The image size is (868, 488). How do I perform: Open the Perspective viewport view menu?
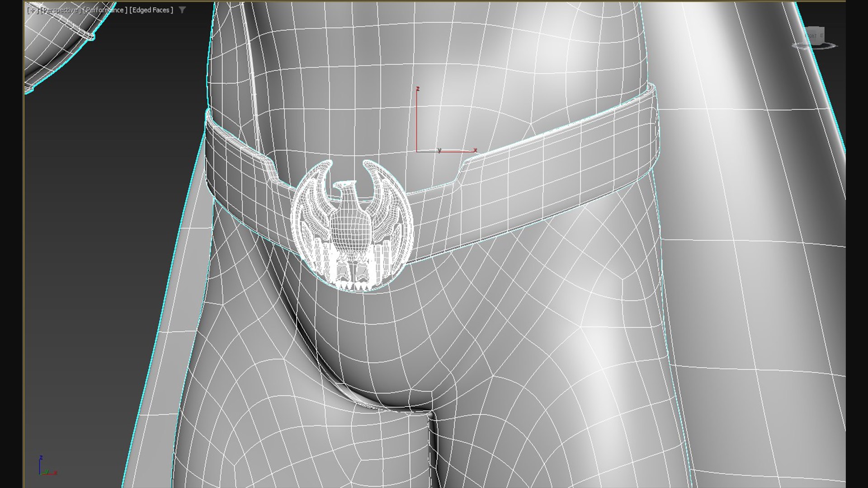[x=61, y=10]
